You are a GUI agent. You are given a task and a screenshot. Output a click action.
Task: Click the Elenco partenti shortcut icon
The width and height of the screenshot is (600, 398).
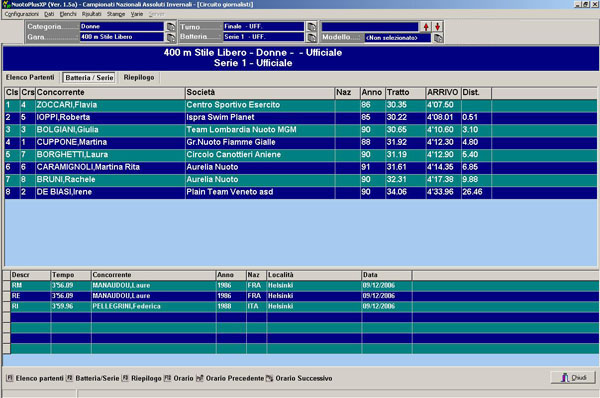(10, 378)
